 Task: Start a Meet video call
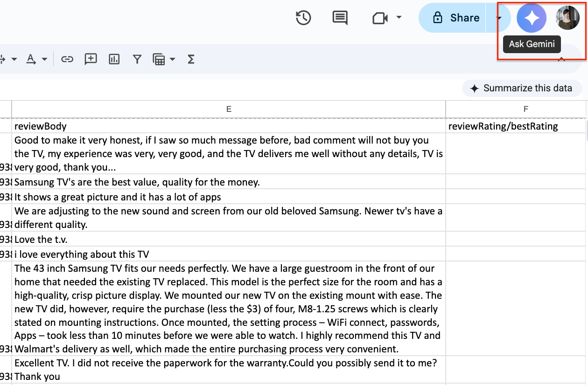click(380, 18)
